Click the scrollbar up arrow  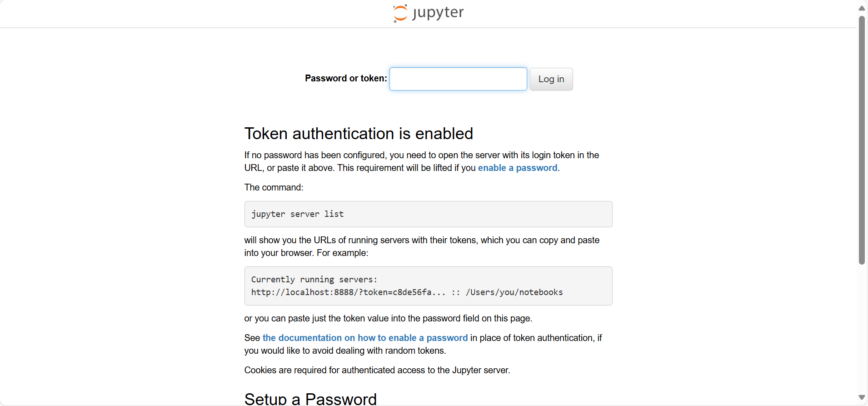click(x=861, y=8)
